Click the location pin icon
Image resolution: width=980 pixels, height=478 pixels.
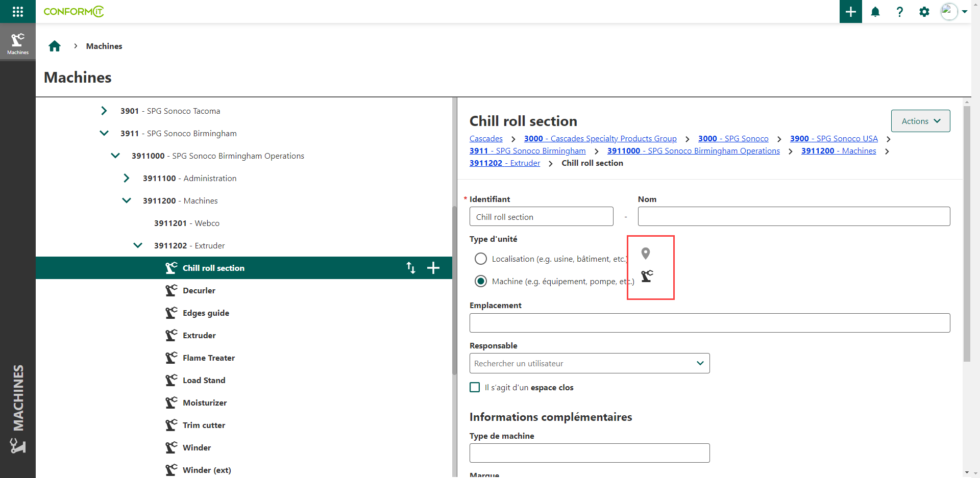pos(646,253)
